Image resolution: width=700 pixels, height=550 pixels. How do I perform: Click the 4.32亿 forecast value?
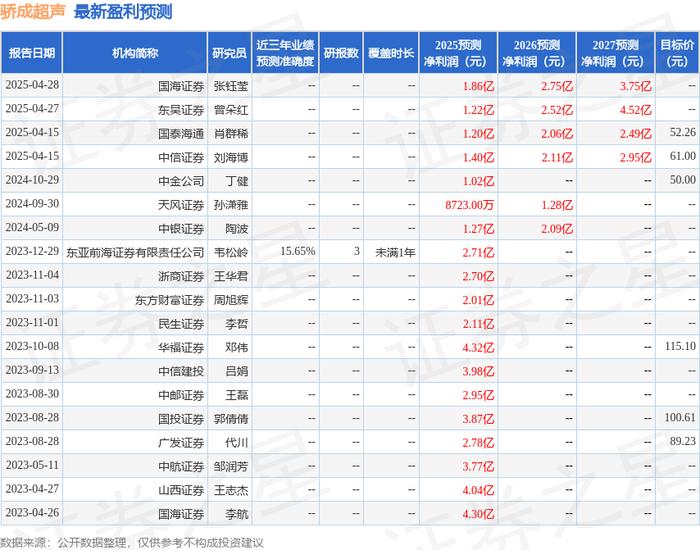[478, 347]
